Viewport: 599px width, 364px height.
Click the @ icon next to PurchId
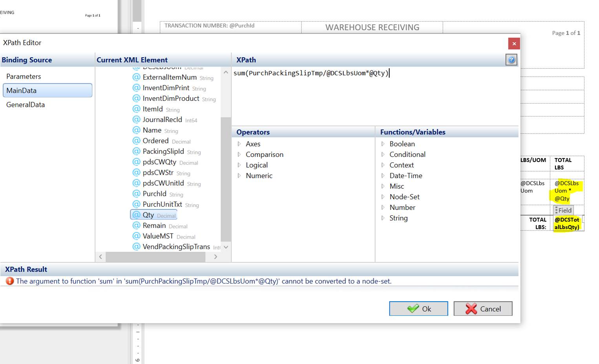click(137, 194)
